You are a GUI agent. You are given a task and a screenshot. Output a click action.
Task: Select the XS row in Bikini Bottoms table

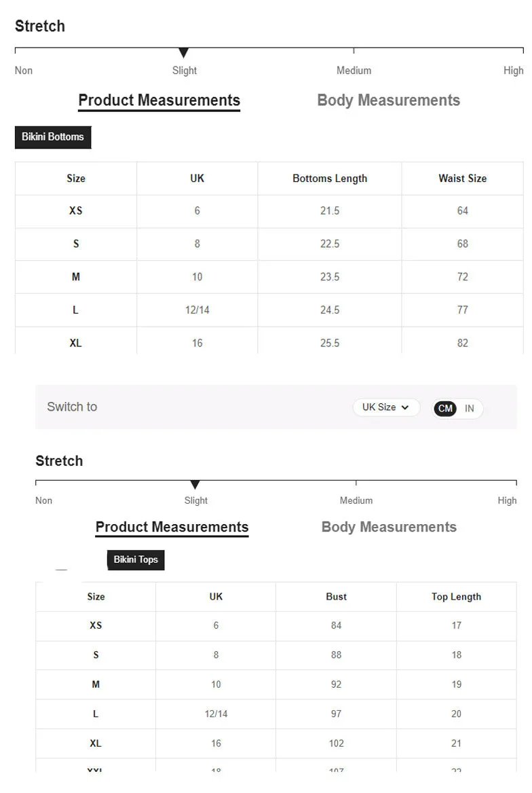click(269, 211)
